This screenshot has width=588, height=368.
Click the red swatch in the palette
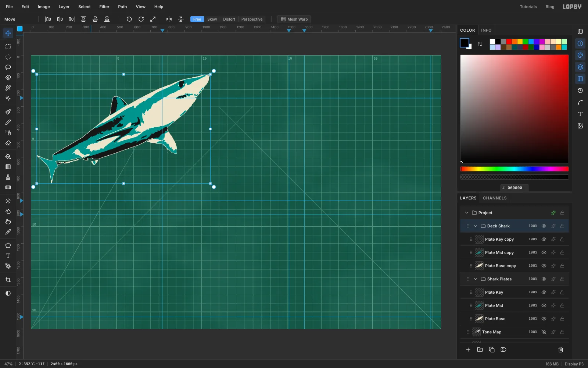click(x=509, y=42)
